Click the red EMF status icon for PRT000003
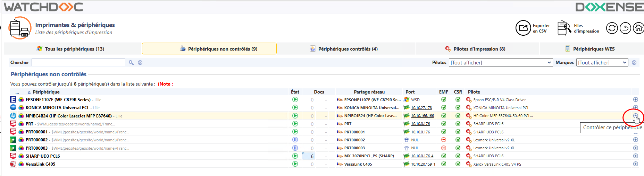This screenshot has height=176, width=644. (444, 148)
